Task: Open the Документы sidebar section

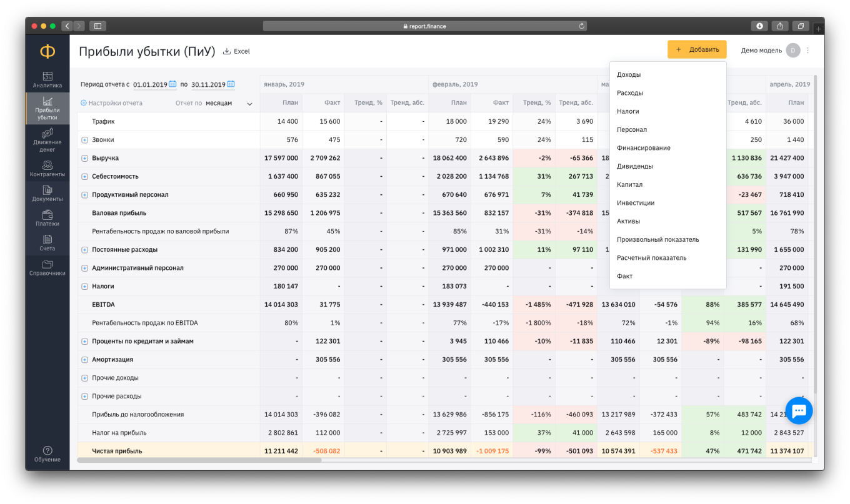Action: (x=47, y=194)
